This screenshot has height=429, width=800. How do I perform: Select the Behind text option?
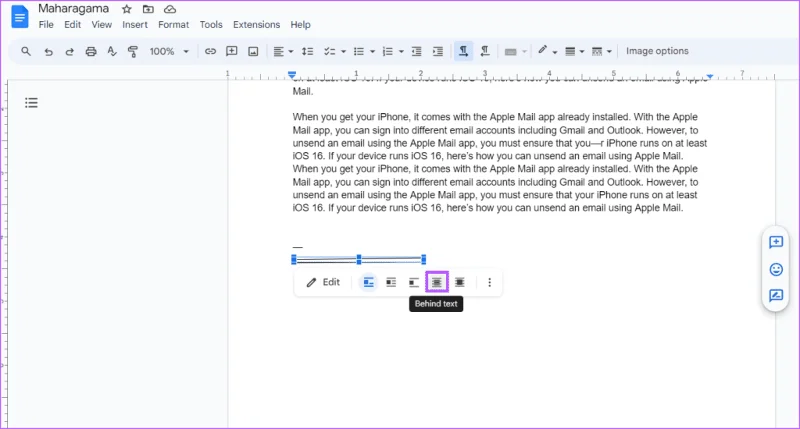point(437,282)
